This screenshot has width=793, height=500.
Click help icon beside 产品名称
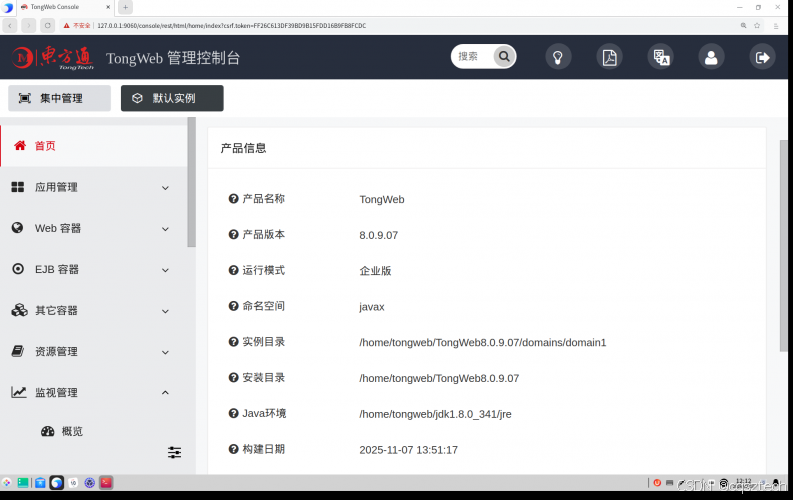[233, 199]
